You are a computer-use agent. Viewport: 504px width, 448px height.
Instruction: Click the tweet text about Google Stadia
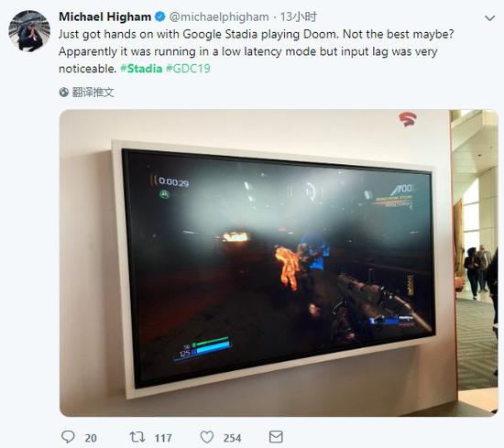click(257, 51)
